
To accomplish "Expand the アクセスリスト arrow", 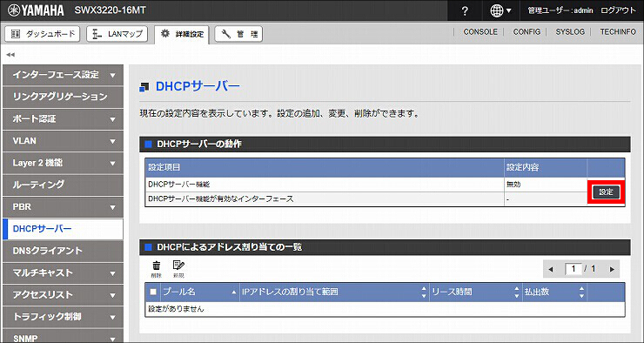I will click(x=112, y=295).
